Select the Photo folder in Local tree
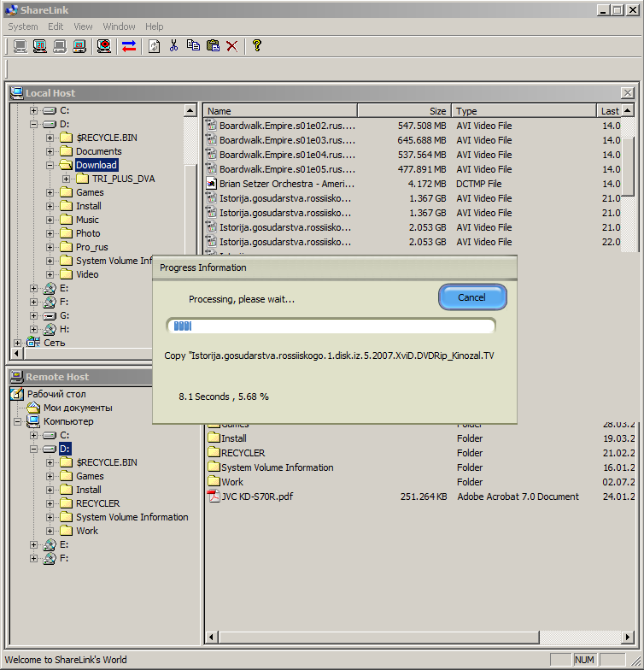This screenshot has width=644, height=670. click(x=88, y=234)
